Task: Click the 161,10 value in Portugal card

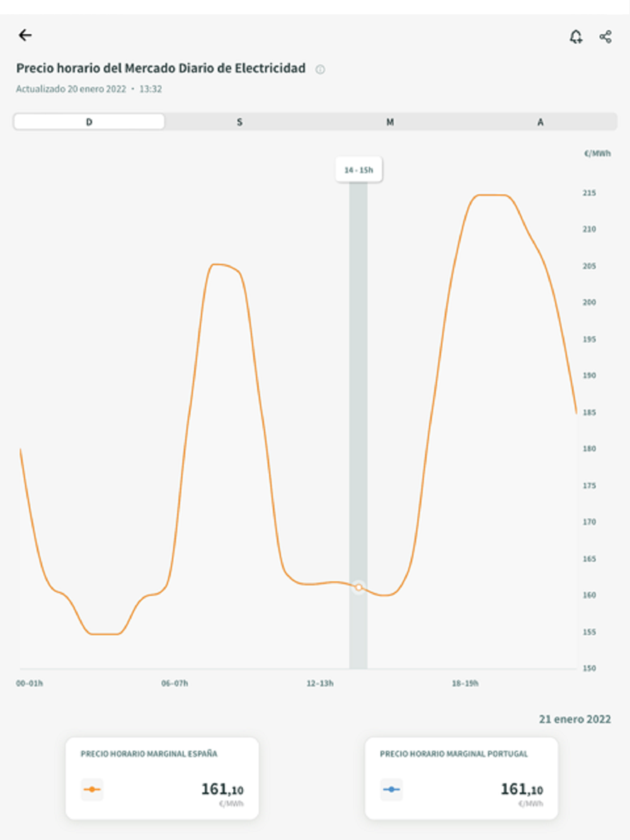Action: 522,789
